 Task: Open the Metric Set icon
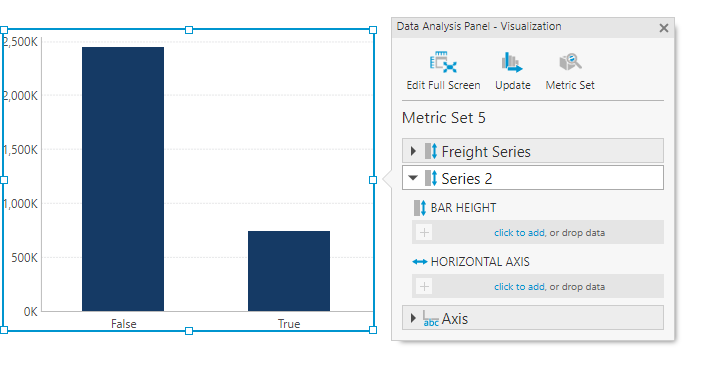tap(570, 62)
